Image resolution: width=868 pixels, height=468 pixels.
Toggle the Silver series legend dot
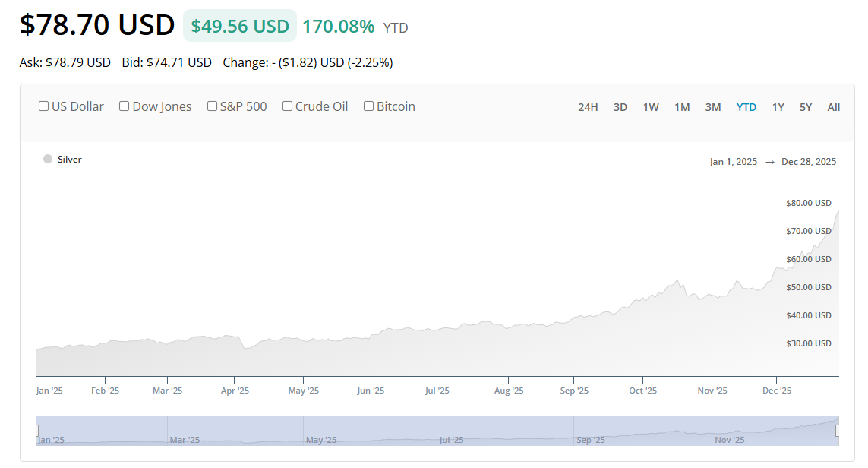coord(48,159)
